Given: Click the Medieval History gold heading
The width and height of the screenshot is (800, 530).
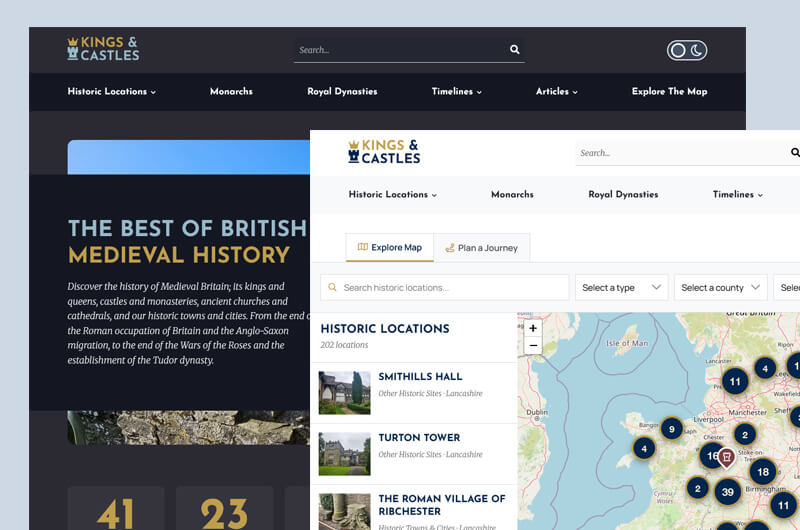Looking at the screenshot, I should [179, 255].
